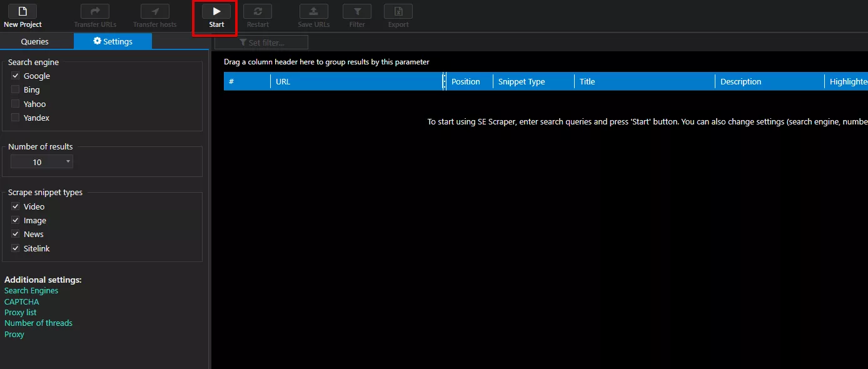Sort by the # column header
This screenshot has height=369, width=868.
click(x=247, y=81)
